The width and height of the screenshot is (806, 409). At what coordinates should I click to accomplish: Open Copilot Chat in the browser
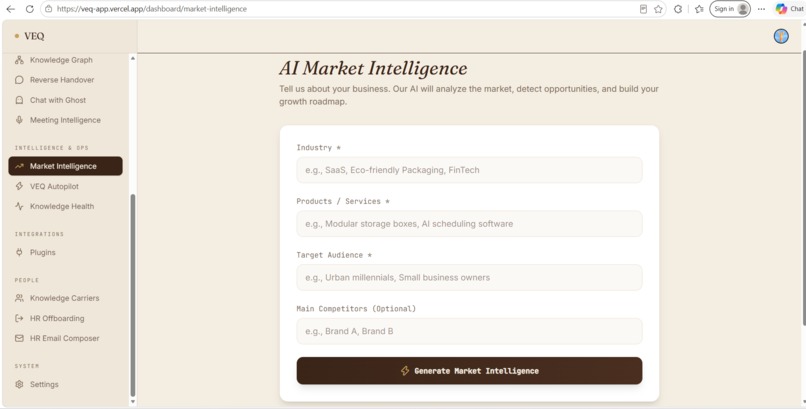(x=790, y=9)
